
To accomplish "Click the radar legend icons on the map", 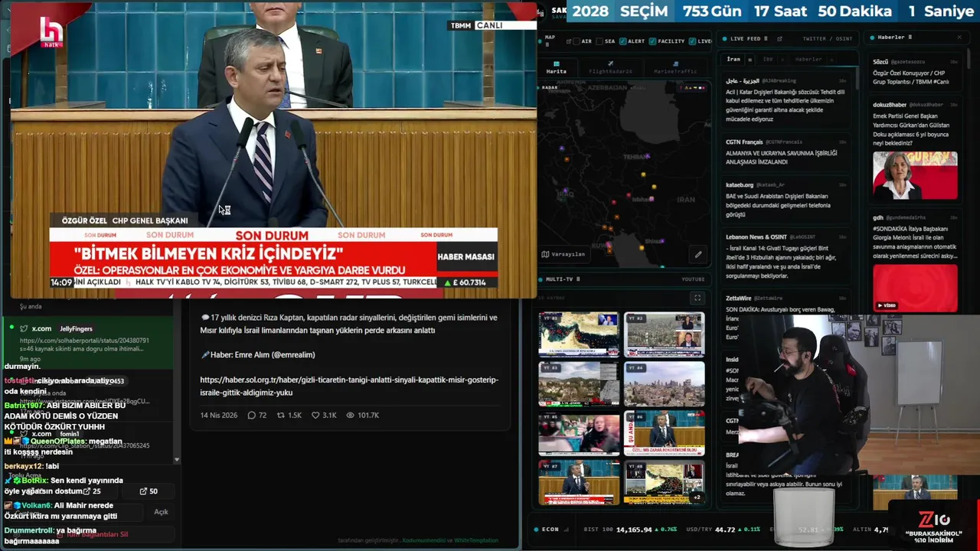I will [693, 87].
